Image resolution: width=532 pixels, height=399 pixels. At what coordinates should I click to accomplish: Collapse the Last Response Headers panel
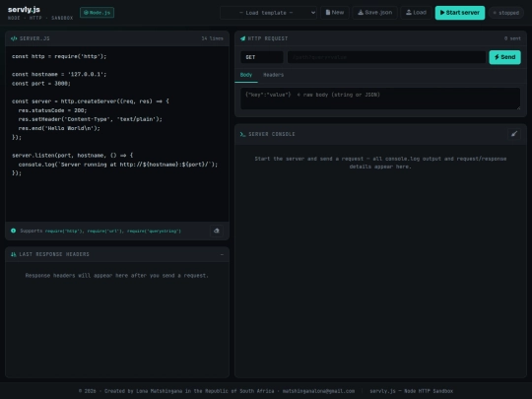coord(222,254)
